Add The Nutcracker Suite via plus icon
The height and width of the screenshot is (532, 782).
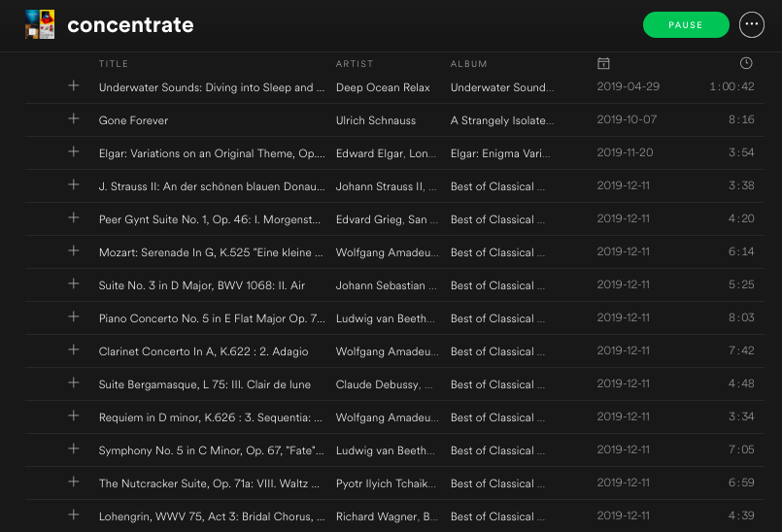(x=73, y=482)
